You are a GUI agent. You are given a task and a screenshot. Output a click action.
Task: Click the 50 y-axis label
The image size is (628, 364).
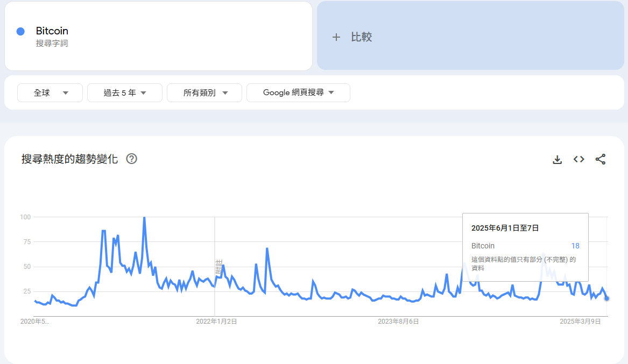tap(27, 266)
